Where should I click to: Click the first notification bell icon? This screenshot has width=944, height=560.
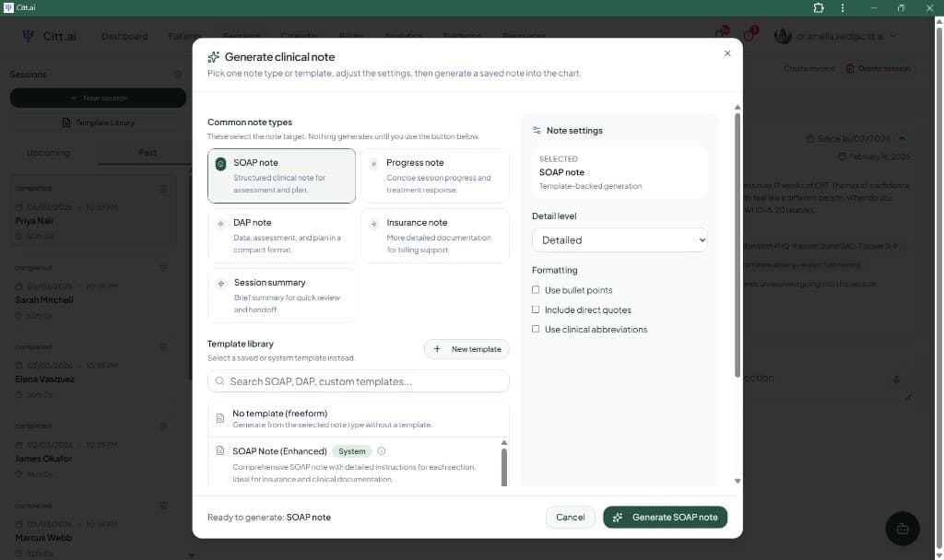coord(721,34)
